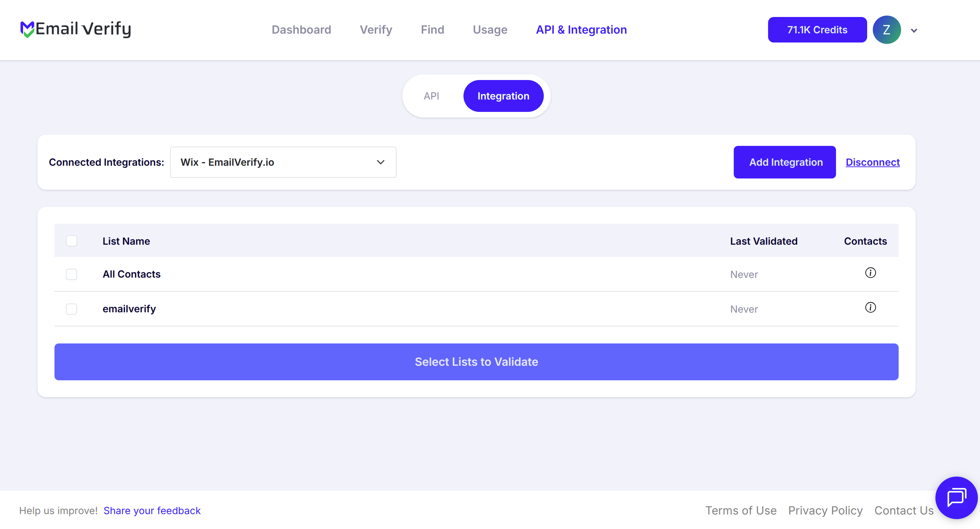Open Privacy Policy link

825,510
